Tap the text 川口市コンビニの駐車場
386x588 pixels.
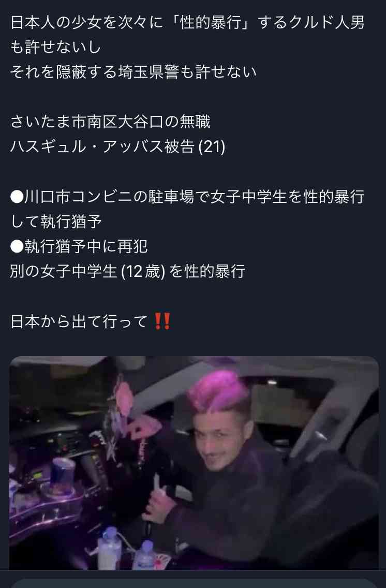109,197
